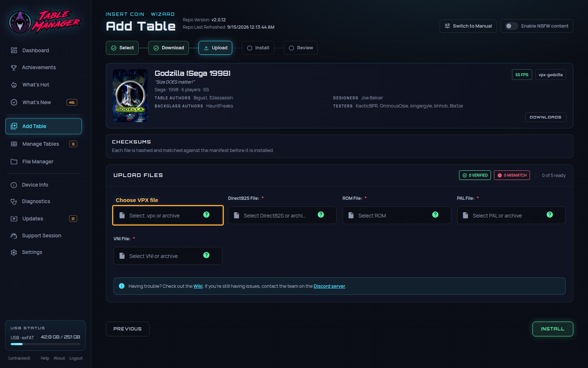Choose a ROM file
Screen dimensions: 588x368
click(x=397, y=215)
